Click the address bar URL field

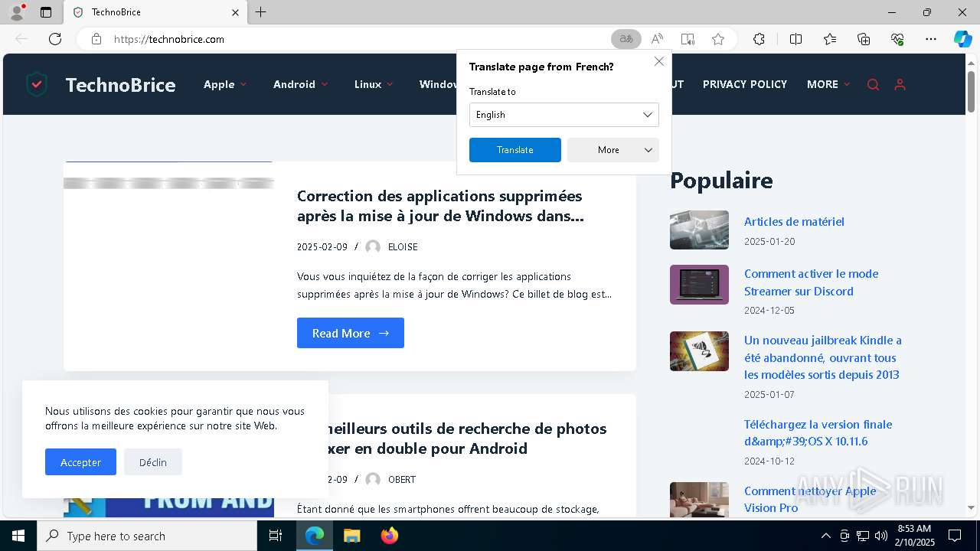[x=360, y=39]
